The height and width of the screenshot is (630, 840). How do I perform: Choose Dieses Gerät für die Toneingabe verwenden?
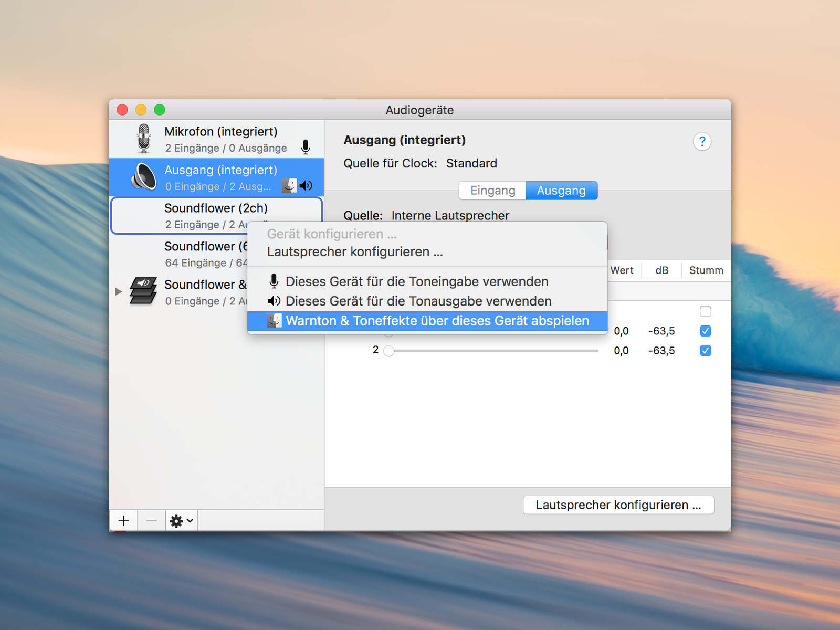[427, 281]
